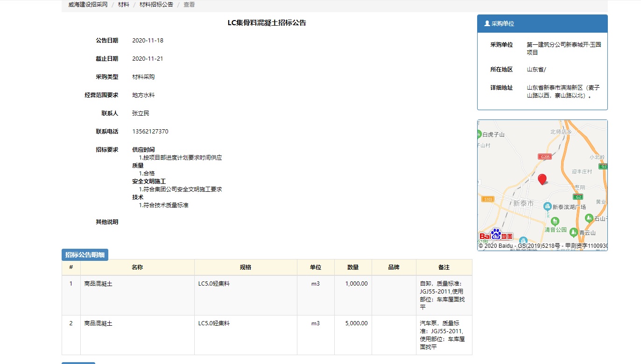Select the first row 商品混凝土 cell
641x364 pixels.
pyautogui.click(x=98, y=284)
